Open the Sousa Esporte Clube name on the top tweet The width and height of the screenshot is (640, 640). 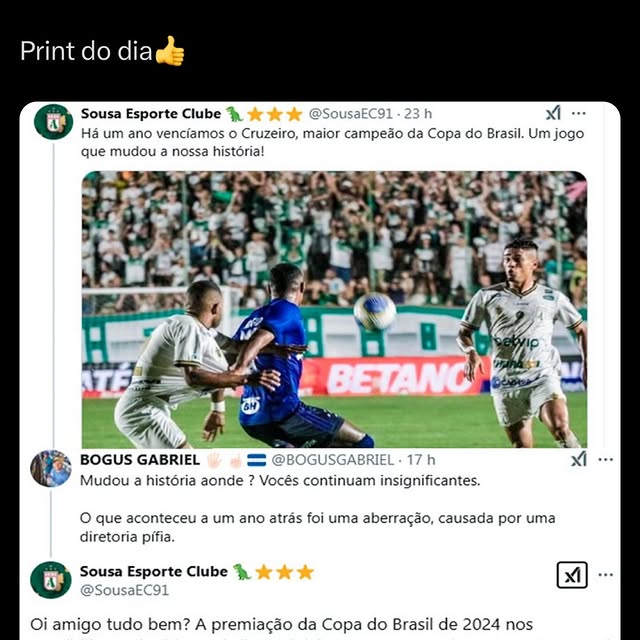(151, 114)
